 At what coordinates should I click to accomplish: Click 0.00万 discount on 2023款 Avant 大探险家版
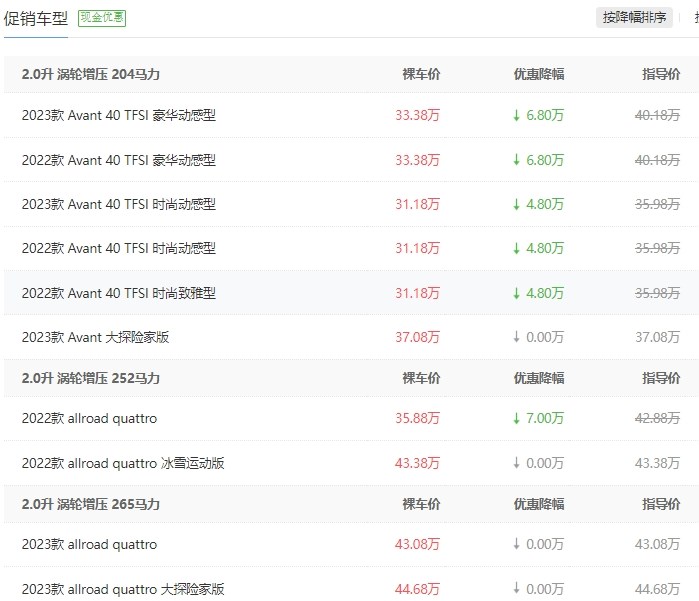click(x=539, y=337)
